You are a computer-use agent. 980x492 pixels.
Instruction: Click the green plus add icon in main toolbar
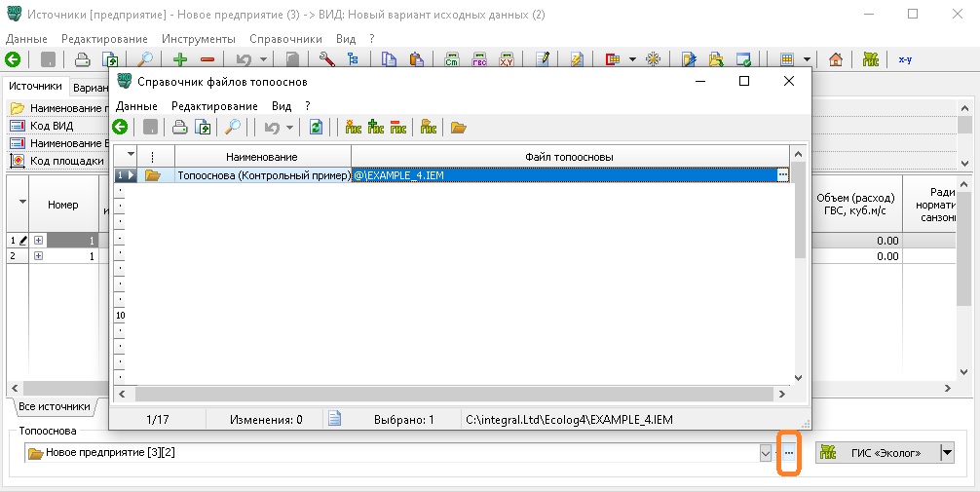[179, 58]
